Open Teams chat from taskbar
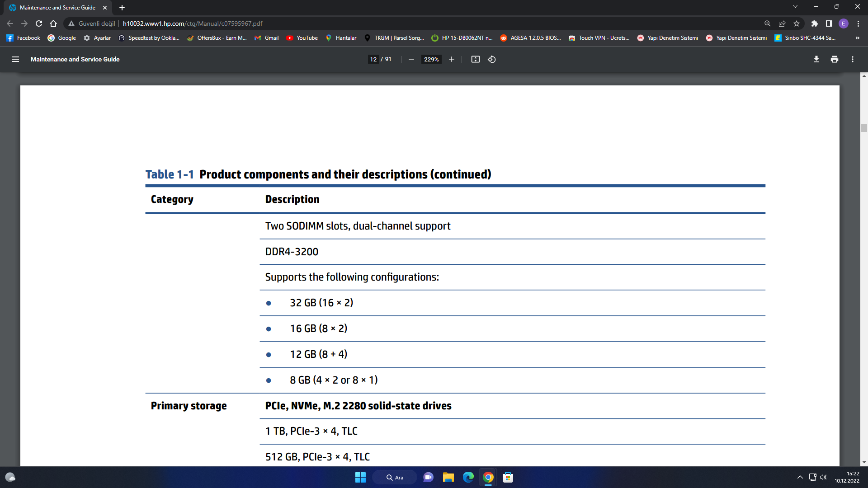 [428, 477]
